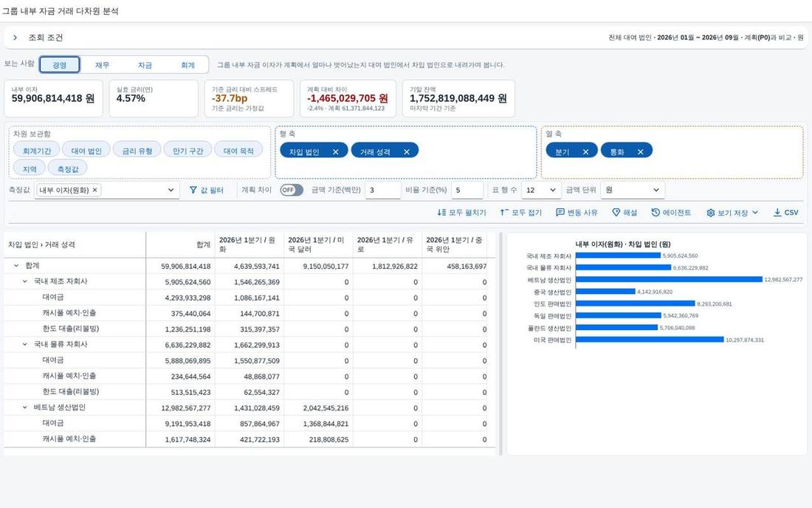
Task: Show the 해설 explanation
Action: pyautogui.click(x=625, y=213)
